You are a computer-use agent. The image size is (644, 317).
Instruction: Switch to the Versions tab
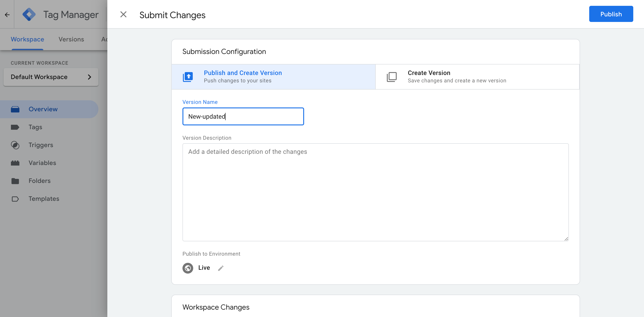click(x=71, y=39)
